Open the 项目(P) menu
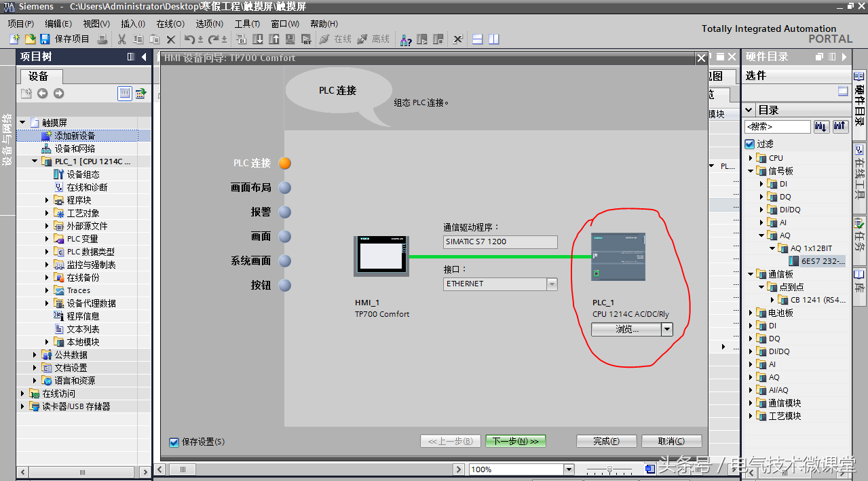 click(21, 24)
